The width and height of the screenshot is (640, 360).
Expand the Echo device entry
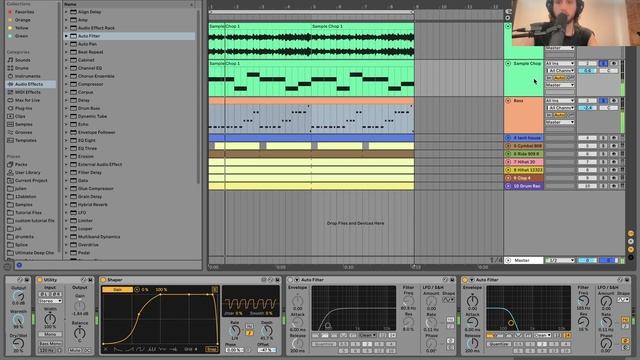(66, 124)
